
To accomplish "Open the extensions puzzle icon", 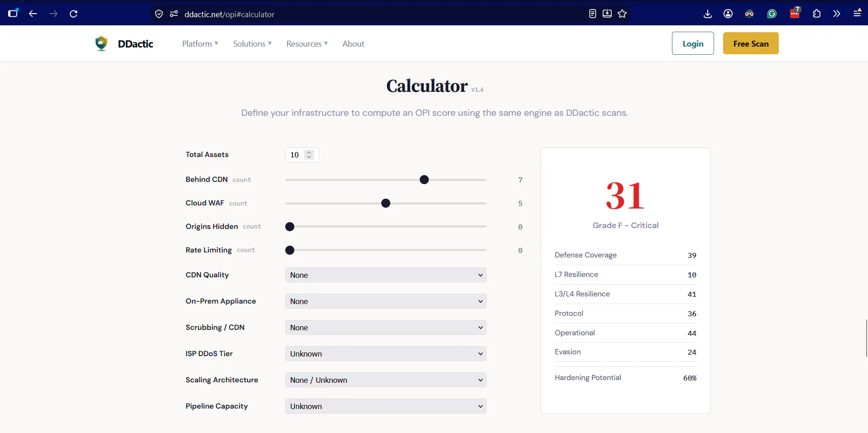I will click(x=816, y=14).
